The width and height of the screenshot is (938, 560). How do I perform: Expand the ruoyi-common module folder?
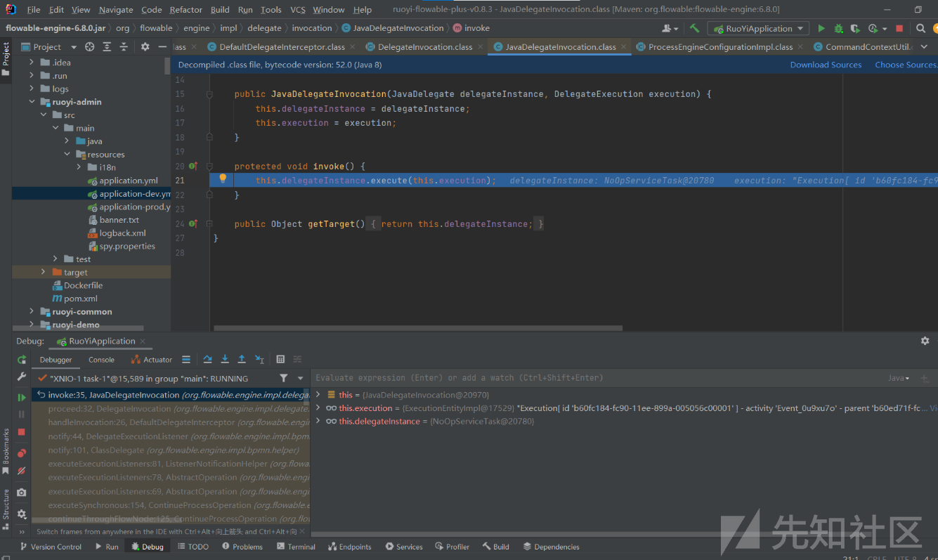32,311
